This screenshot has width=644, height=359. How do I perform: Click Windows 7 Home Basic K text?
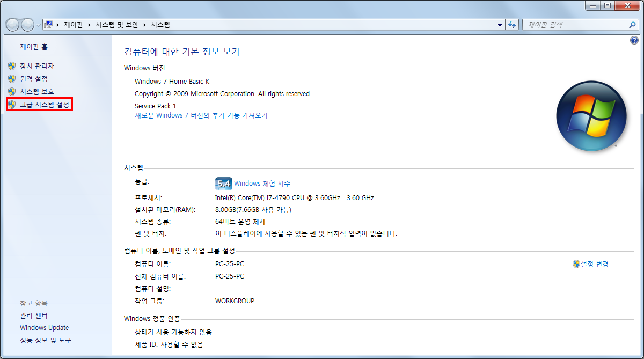(172, 82)
